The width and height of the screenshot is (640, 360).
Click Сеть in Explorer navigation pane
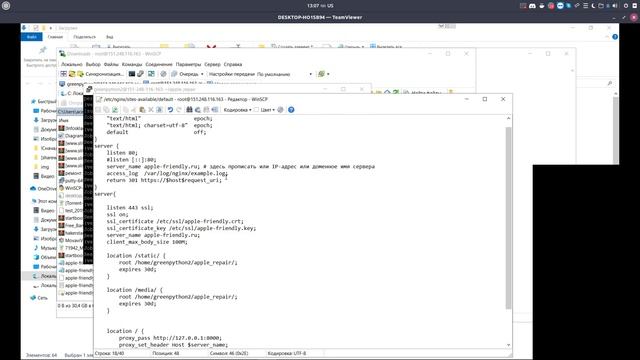tap(39, 298)
